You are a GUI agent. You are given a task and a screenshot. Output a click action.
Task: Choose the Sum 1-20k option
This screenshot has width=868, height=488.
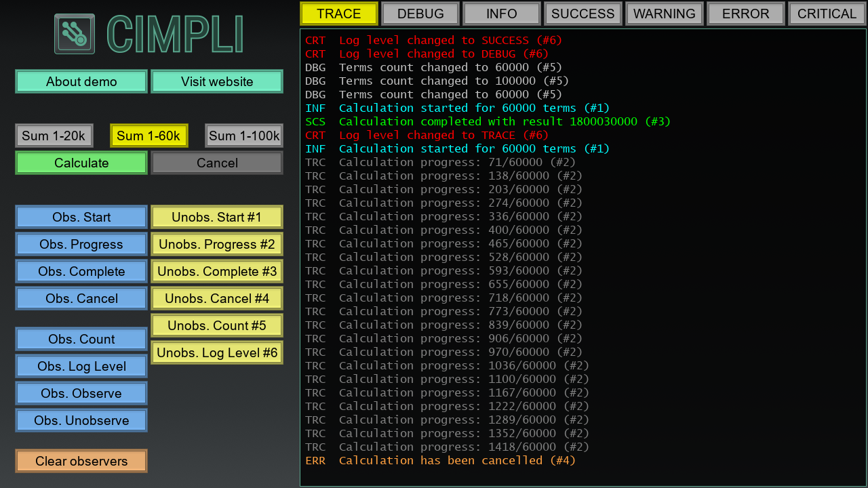[54, 136]
